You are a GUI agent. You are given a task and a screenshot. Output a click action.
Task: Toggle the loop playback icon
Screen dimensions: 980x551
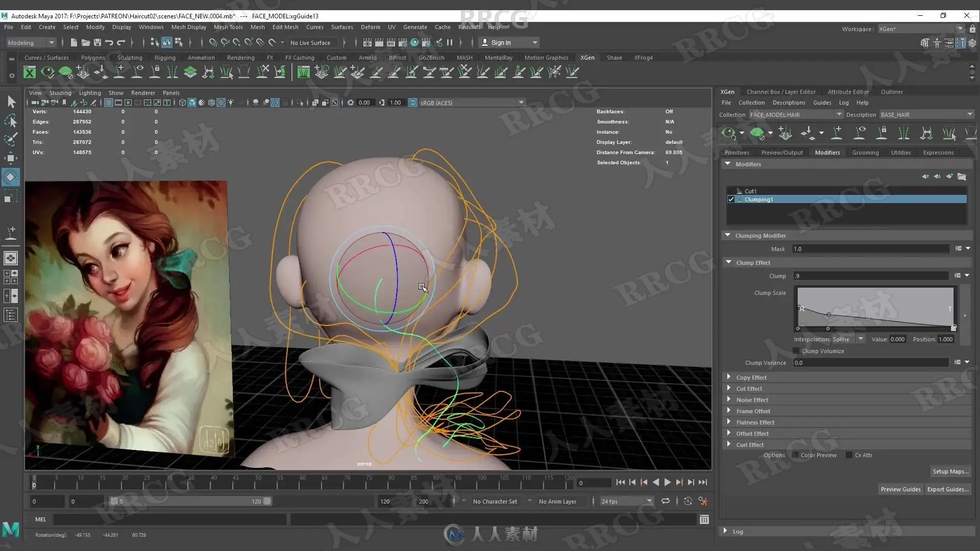[666, 501]
